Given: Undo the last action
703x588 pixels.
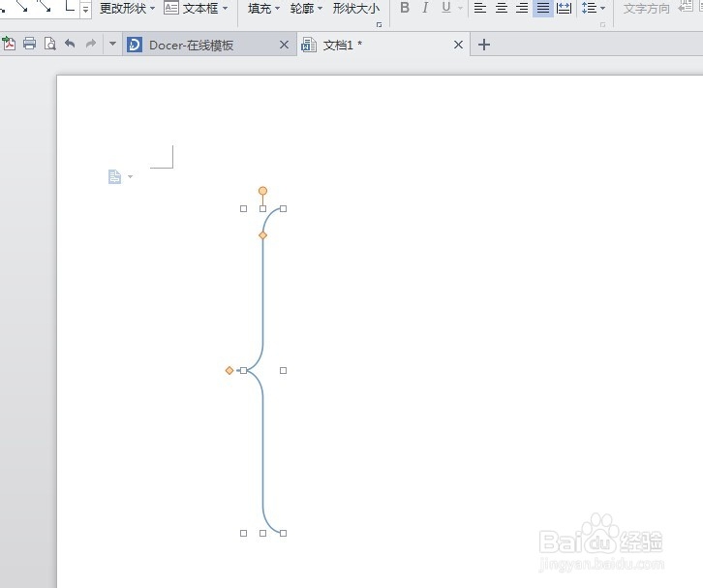Looking at the screenshot, I should [70, 44].
